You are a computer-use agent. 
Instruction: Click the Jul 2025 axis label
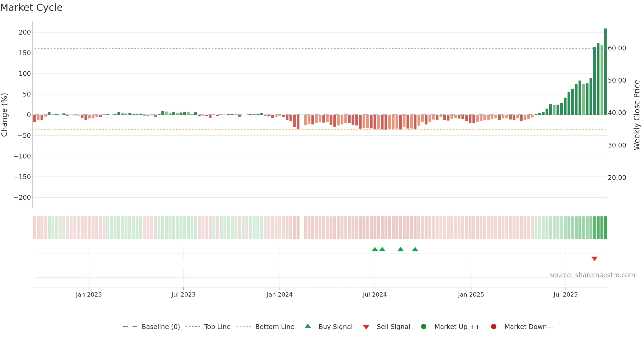[x=566, y=295]
